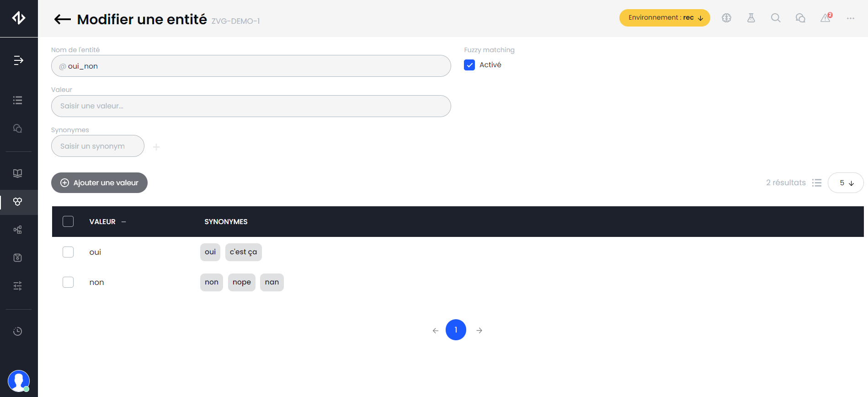Viewport: 868px width, 397px height.
Task: Tick the select-all checkbox in table header
Action: click(x=68, y=221)
